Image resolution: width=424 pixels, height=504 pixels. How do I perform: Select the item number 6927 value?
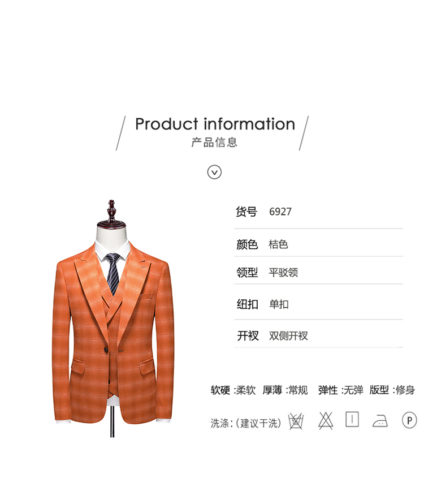(x=280, y=212)
